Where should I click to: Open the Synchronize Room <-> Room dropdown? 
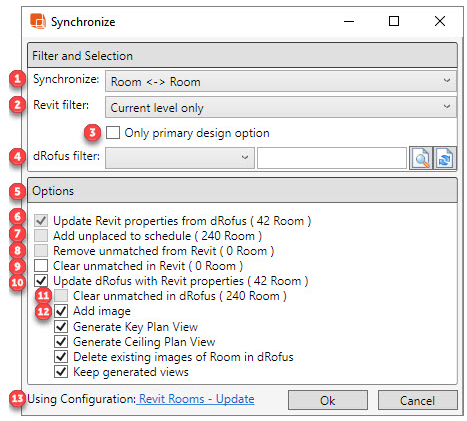click(x=281, y=81)
